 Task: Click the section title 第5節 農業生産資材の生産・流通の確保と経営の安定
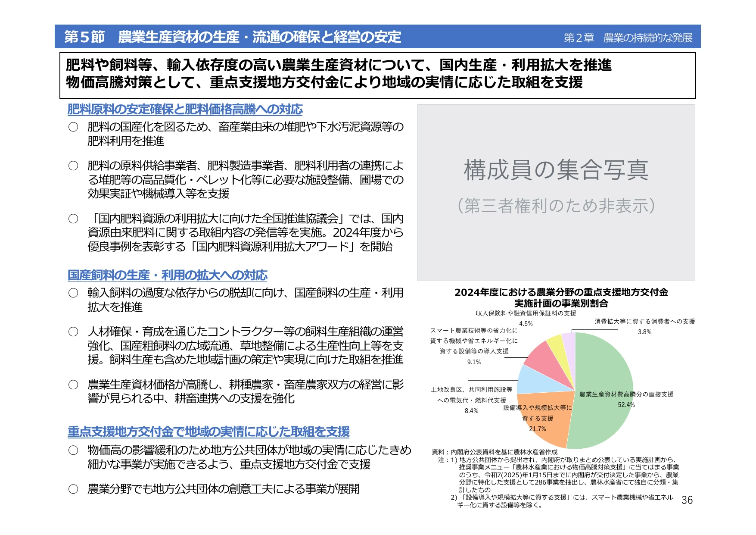click(x=233, y=37)
